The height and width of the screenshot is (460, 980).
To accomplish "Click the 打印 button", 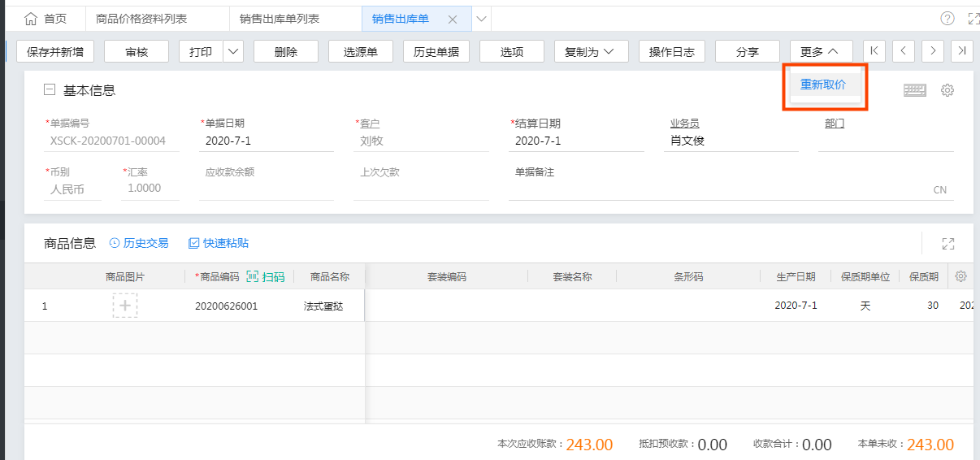I will pyautogui.click(x=201, y=51).
